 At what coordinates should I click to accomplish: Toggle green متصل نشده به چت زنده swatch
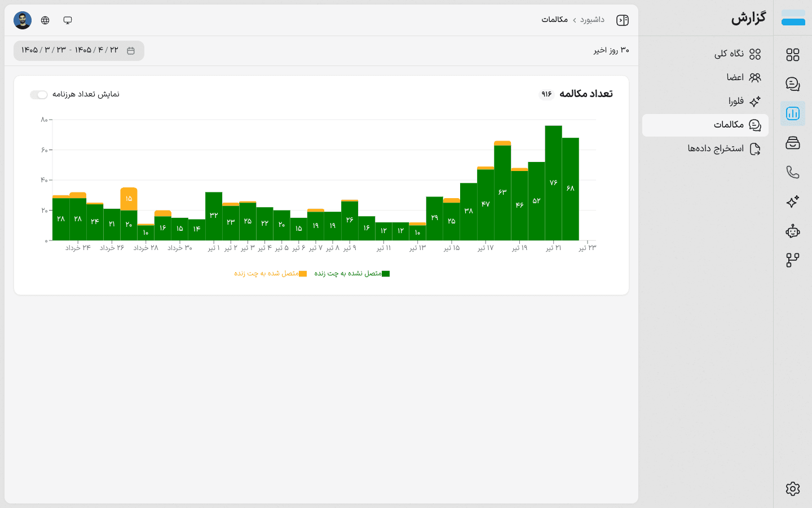pyautogui.click(x=386, y=274)
